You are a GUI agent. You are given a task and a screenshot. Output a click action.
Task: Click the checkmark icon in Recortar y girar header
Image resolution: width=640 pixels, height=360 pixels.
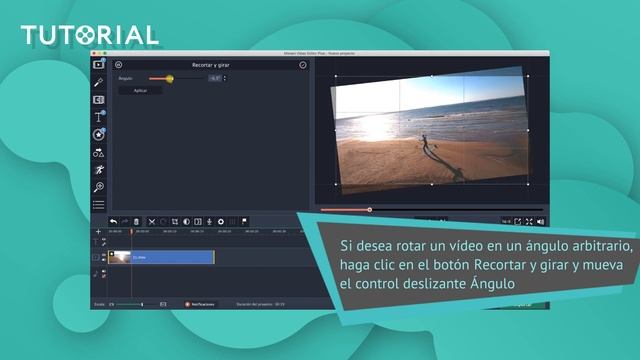tap(303, 64)
